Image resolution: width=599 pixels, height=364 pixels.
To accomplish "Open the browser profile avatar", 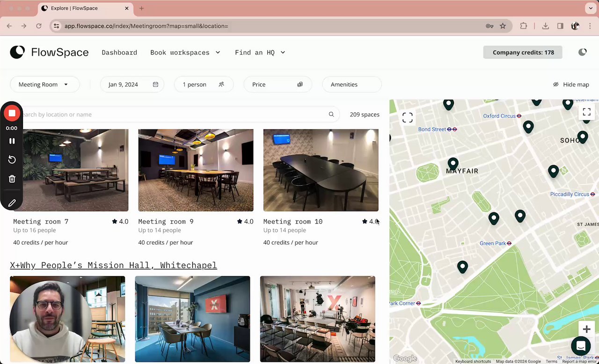I will [575, 26].
